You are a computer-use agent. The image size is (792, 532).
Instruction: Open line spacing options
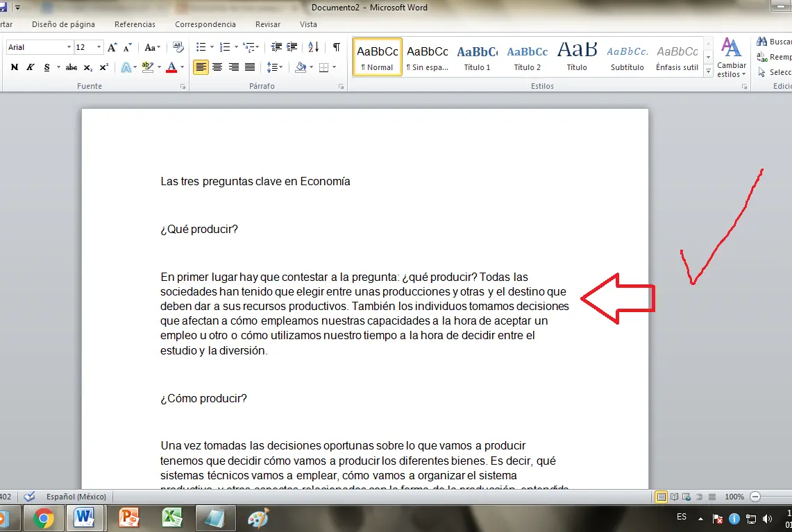275,67
